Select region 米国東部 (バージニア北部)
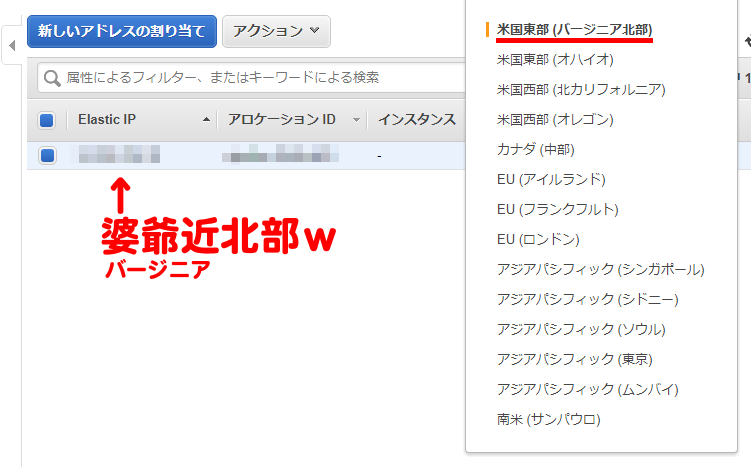The width and height of the screenshot is (751, 467). (574, 30)
